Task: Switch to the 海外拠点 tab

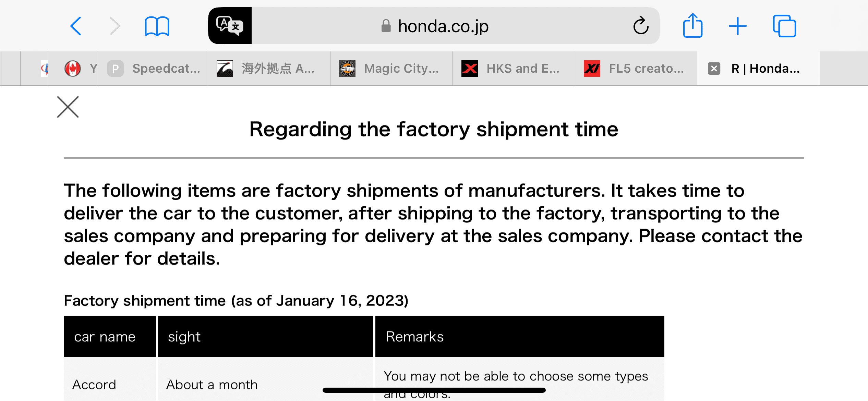Action: point(269,68)
